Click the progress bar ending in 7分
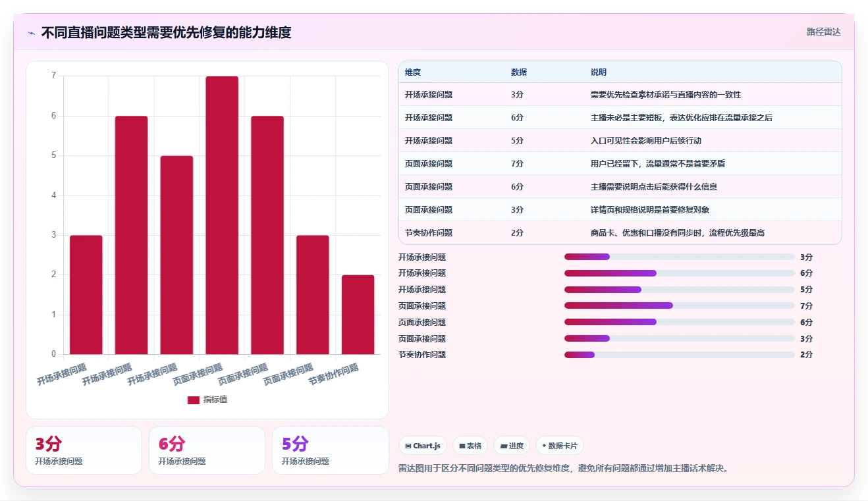868x501 pixels. [x=680, y=305]
